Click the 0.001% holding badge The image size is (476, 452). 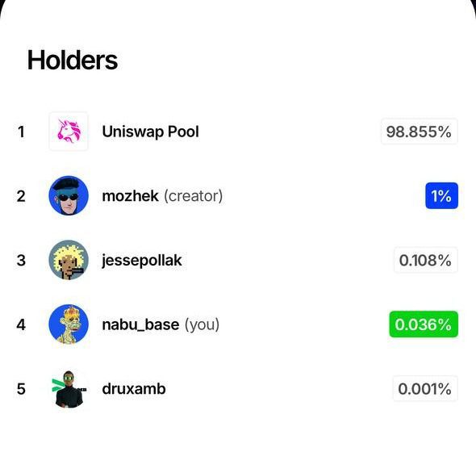click(425, 389)
